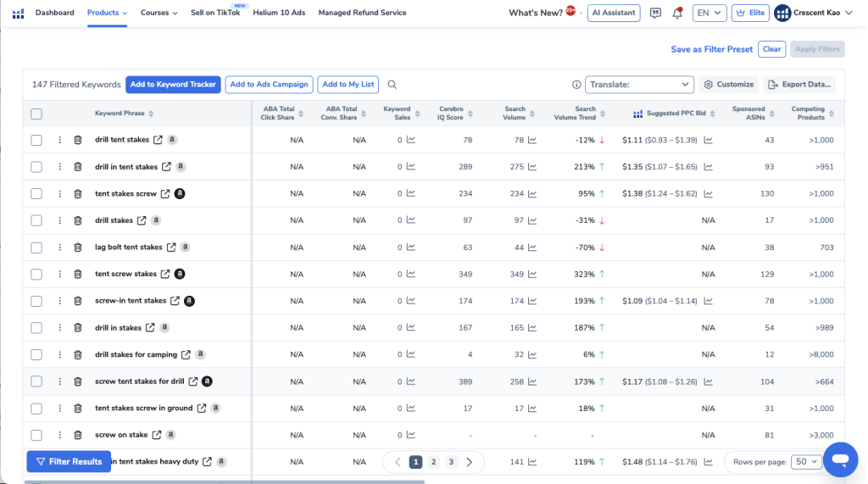Screen dimensions: 868x484
Task: Change rows per page dropdown
Action: (x=804, y=462)
